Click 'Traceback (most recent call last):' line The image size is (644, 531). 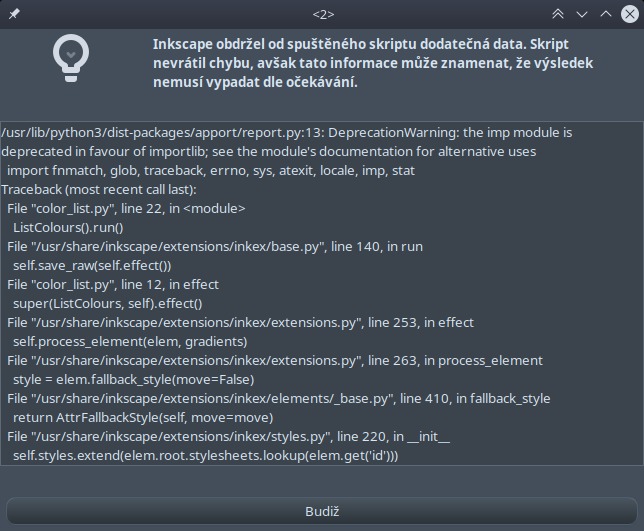pos(99,189)
